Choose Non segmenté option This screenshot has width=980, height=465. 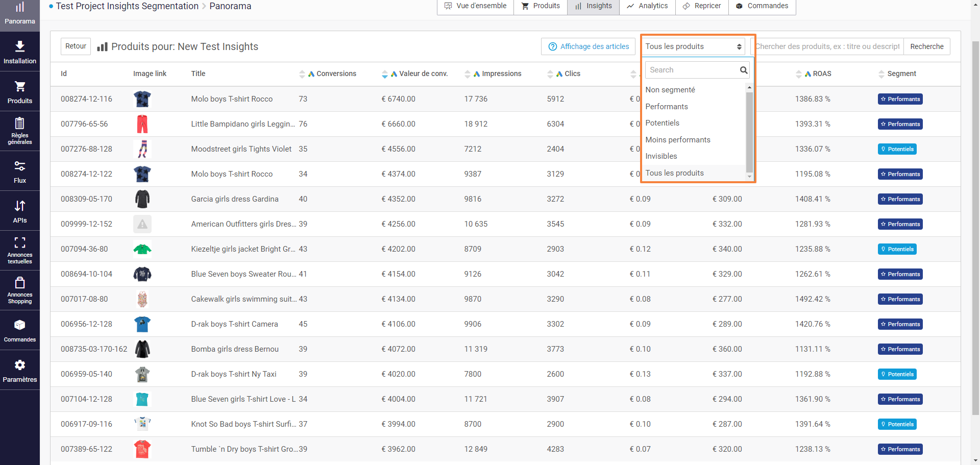coord(670,90)
